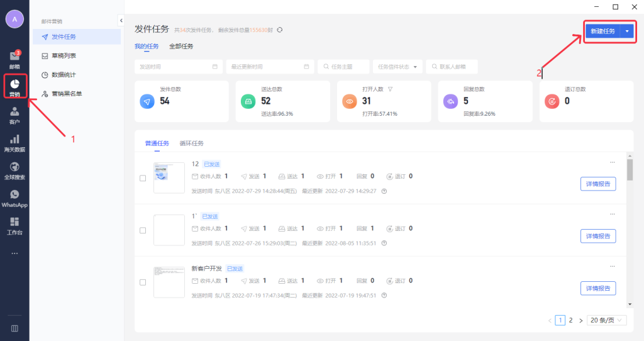Click the 营销 marketing sidebar icon
The height and width of the screenshot is (341, 644).
coord(14,87)
